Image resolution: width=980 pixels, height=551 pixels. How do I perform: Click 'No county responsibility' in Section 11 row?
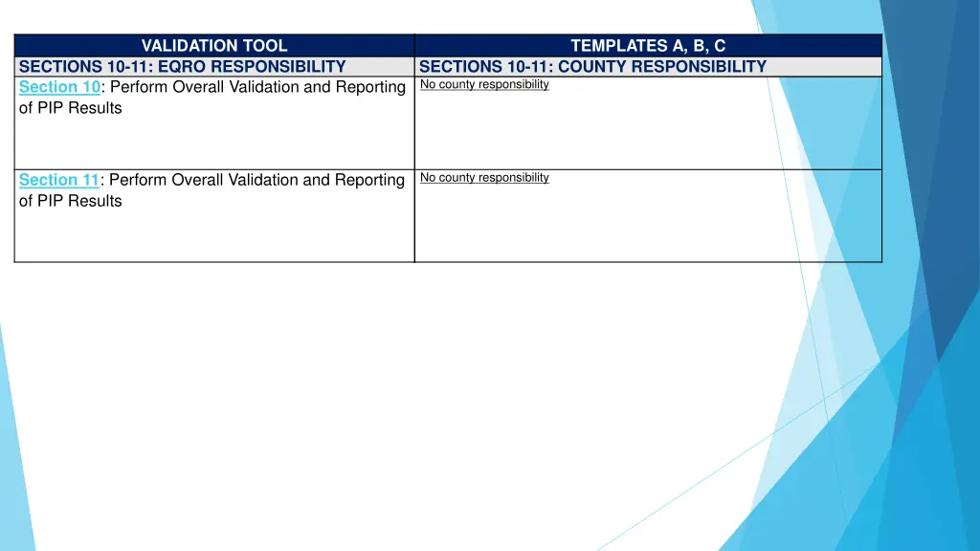coord(484,177)
